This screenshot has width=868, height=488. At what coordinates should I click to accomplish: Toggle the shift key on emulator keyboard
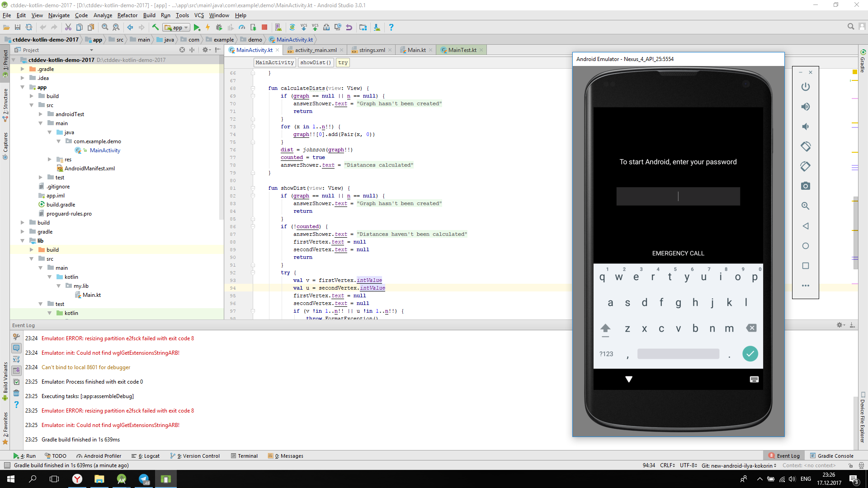[x=605, y=328]
